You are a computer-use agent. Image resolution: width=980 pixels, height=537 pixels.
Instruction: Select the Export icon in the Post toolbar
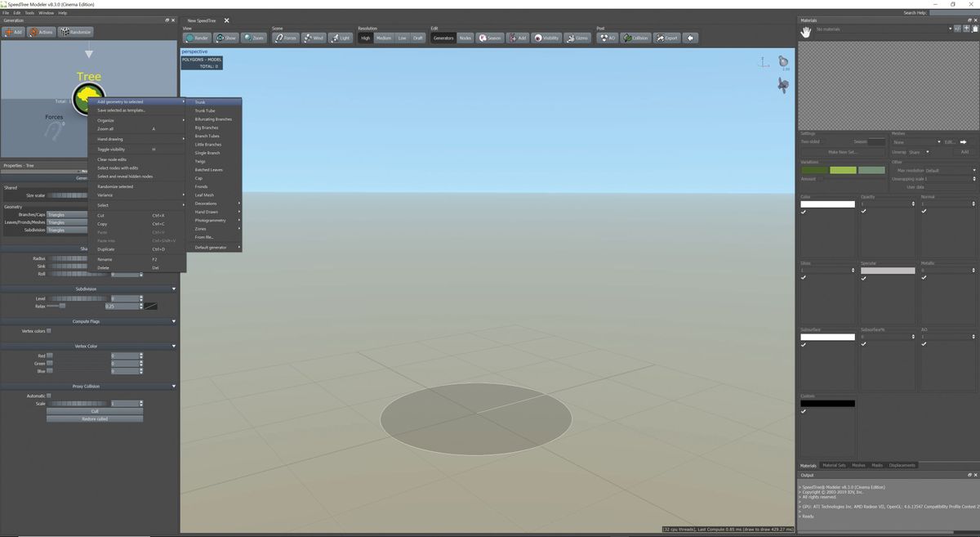(666, 38)
